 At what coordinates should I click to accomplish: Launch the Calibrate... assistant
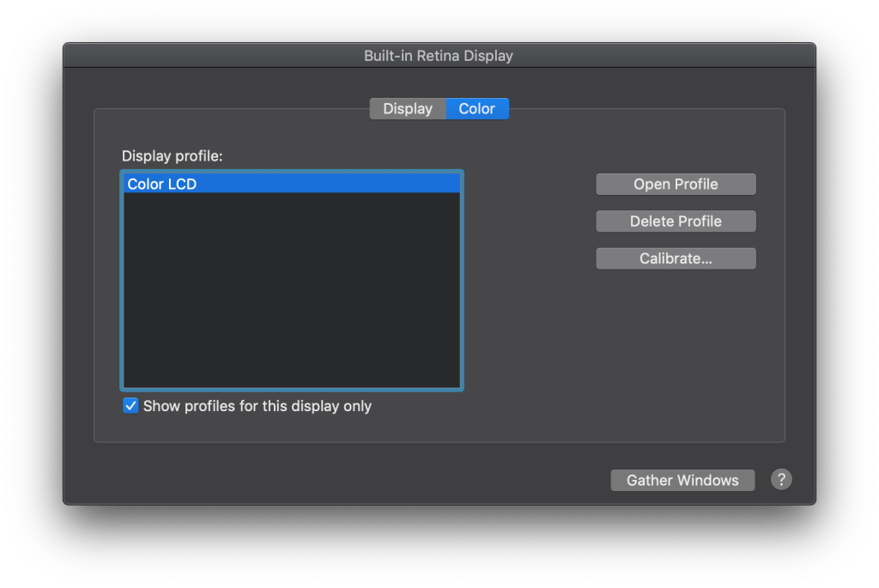point(676,258)
